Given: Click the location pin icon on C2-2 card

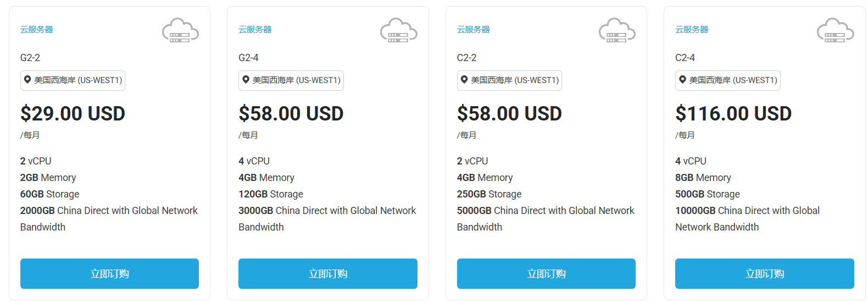Looking at the screenshot, I should 464,80.
